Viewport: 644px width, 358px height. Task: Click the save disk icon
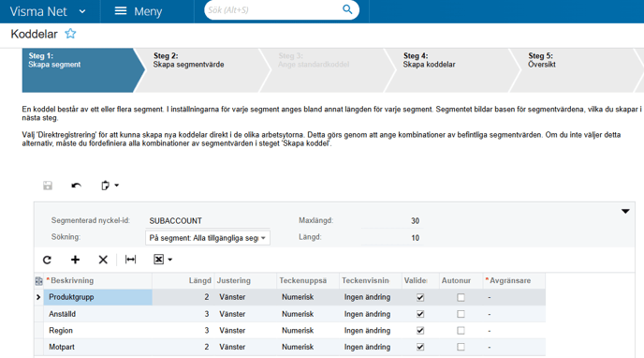[x=48, y=186]
